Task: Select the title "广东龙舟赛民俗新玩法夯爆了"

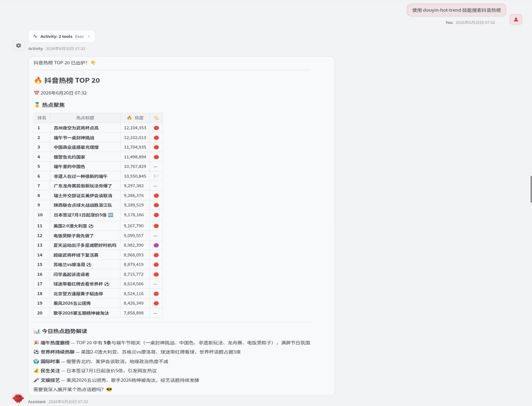Action: 83,186
